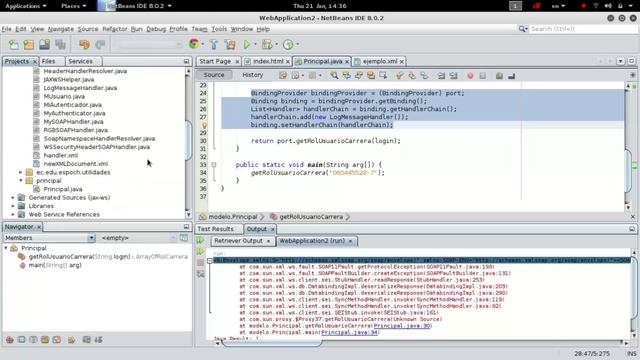
Task: Click the Toggle Highlight Search editor icon
Action: [x=371, y=76]
